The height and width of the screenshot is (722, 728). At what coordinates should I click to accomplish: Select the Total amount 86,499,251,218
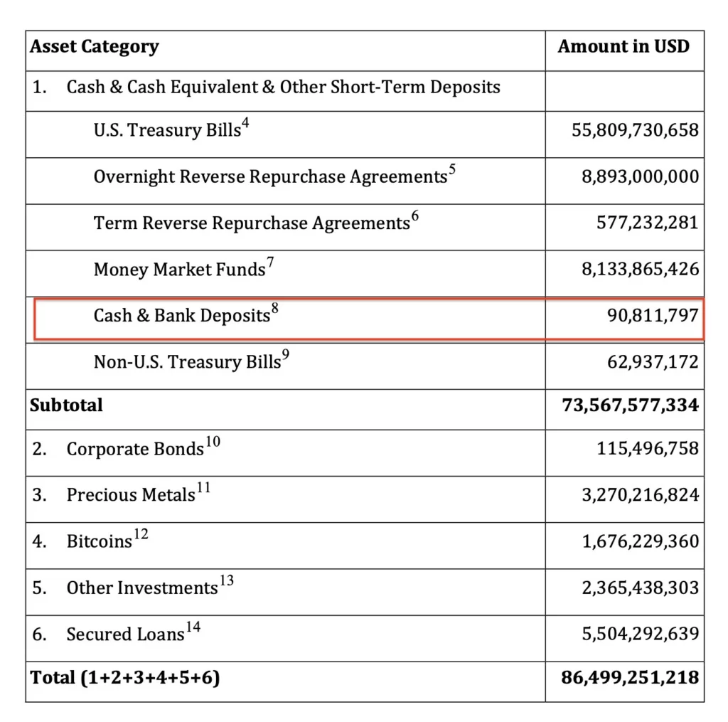pyautogui.click(x=630, y=677)
